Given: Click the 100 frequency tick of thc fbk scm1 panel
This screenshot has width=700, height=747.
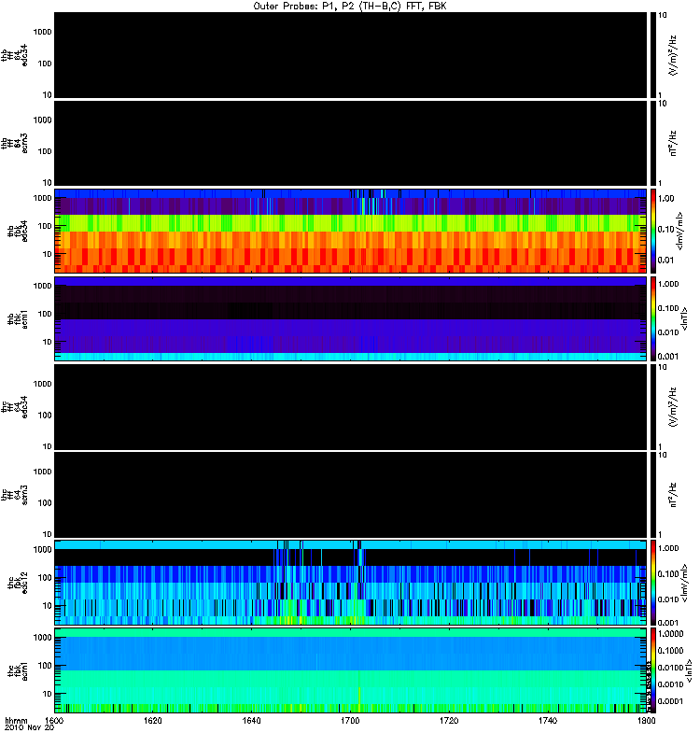Looking at the screenshot, I should pyautogui.click(x=45, y=666).
